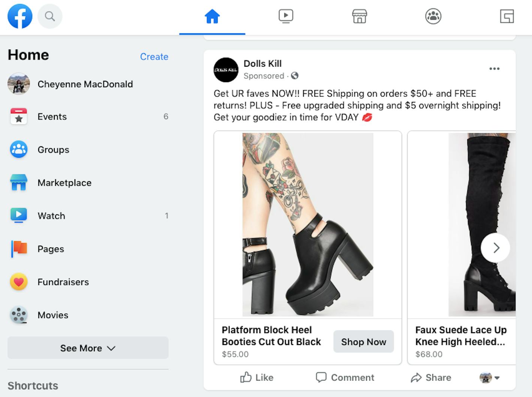Click the Facebook logo icon
Screen dimensions: 532x397
click(x=19, y=16)
